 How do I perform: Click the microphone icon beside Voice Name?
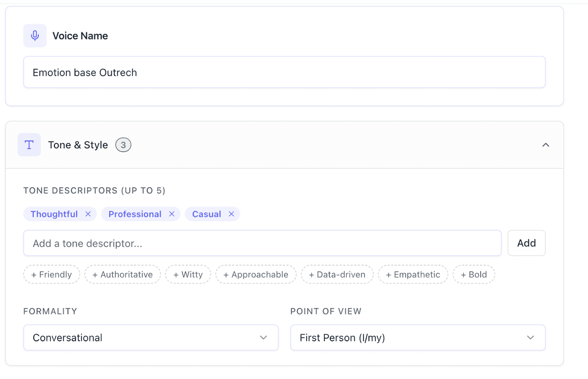[x=35, y=36]
